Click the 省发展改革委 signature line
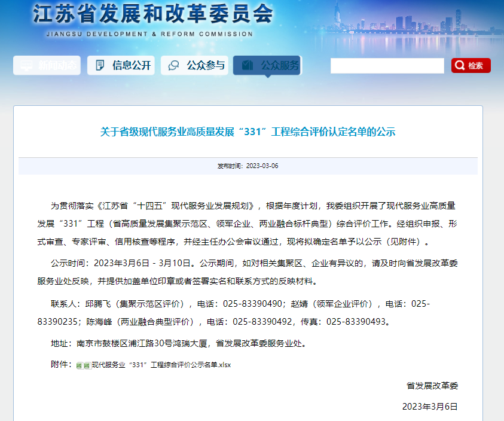Viewport: 504px width, 421px height. (x=432, y=386)
